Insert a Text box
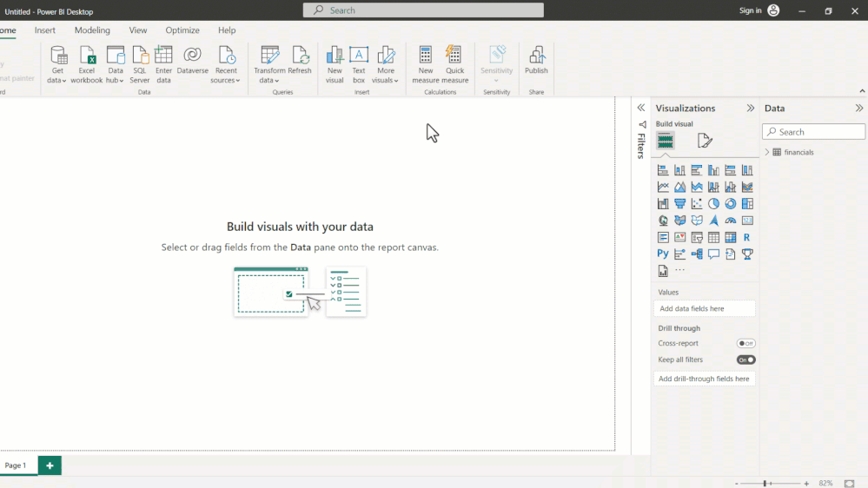 pyautogui.click(x=359, y=65)
